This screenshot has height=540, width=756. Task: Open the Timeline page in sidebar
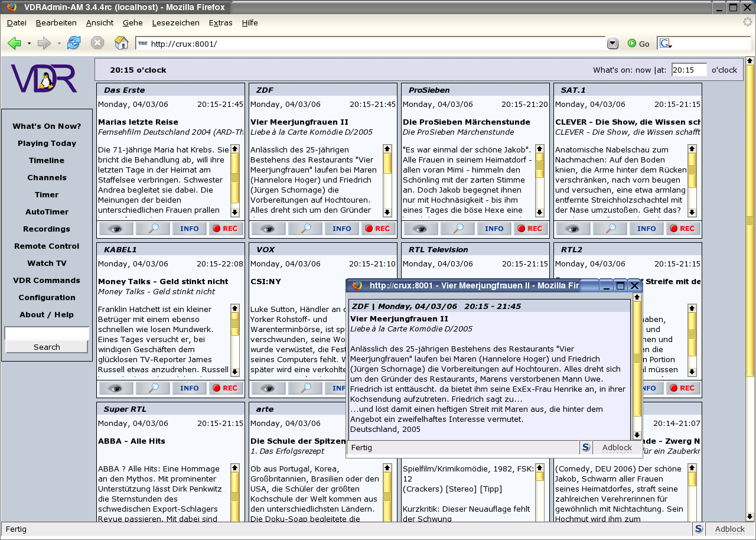47,160
